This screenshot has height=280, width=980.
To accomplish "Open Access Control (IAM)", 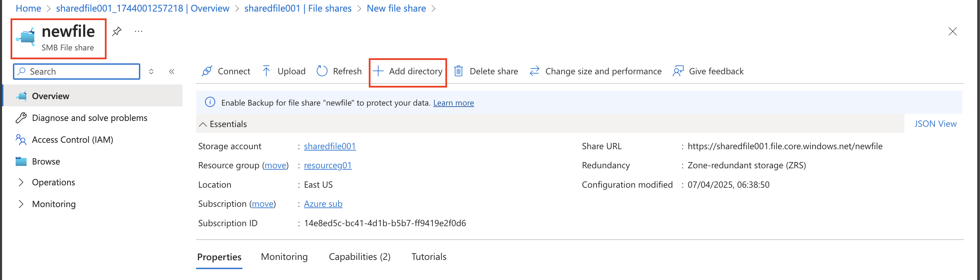I will pos(72,140).
